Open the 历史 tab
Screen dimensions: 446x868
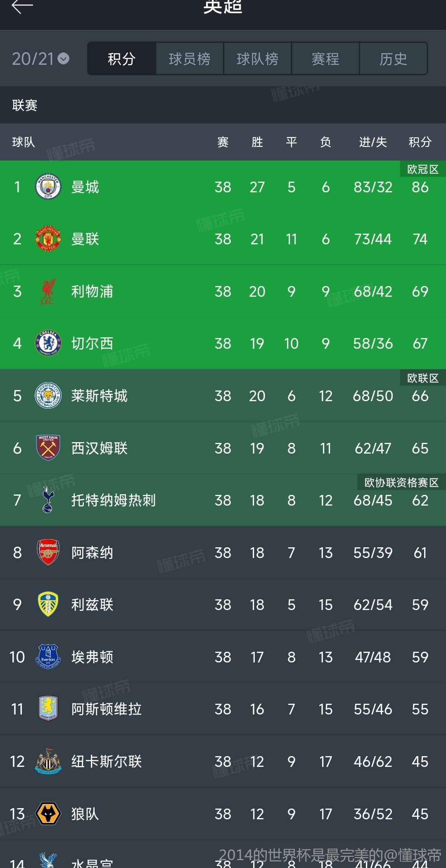click(393, 59)
